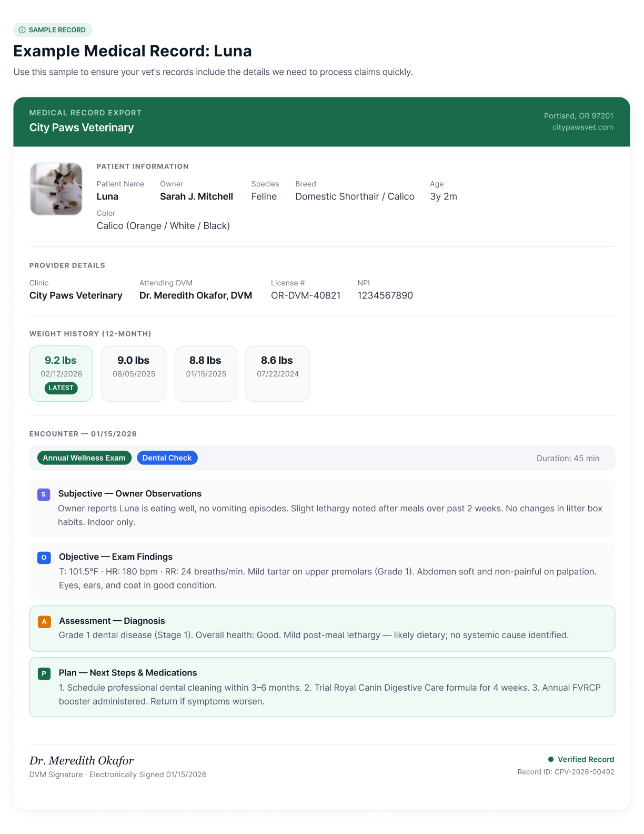
Task: Select the Annual Wellness Exam tag
Action: coord(84,458)
